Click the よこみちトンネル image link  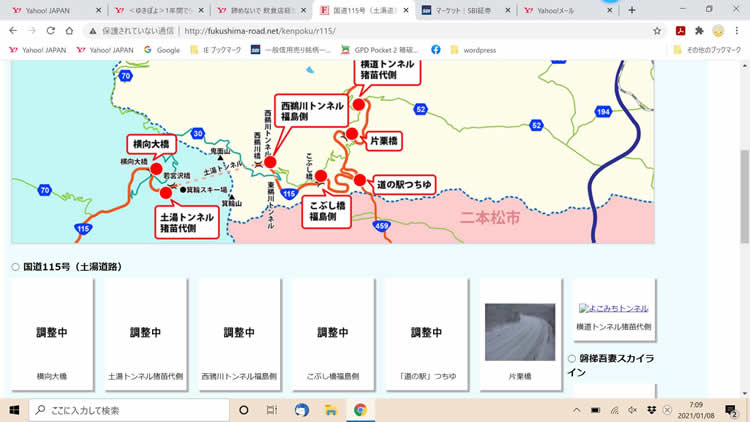614,308
